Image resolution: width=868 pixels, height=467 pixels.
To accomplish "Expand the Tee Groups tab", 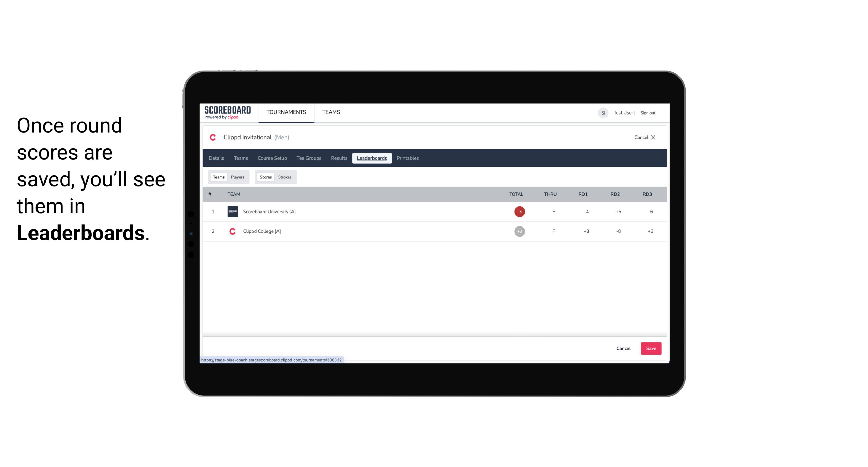I will (309, 158).
